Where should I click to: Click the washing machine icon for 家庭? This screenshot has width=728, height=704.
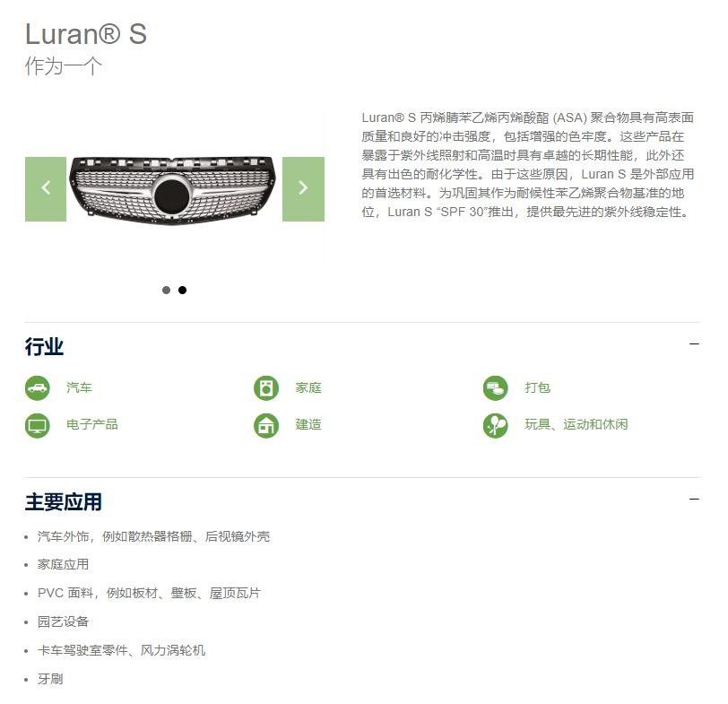266,387
